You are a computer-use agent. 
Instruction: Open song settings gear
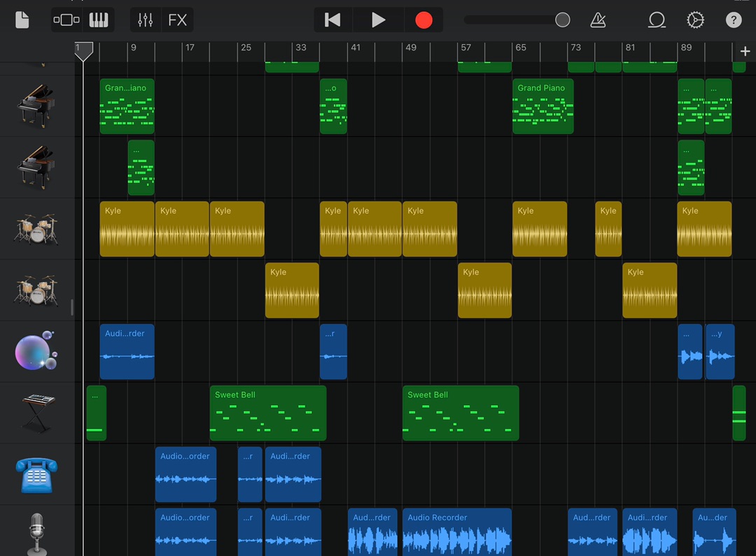(695, 20)
